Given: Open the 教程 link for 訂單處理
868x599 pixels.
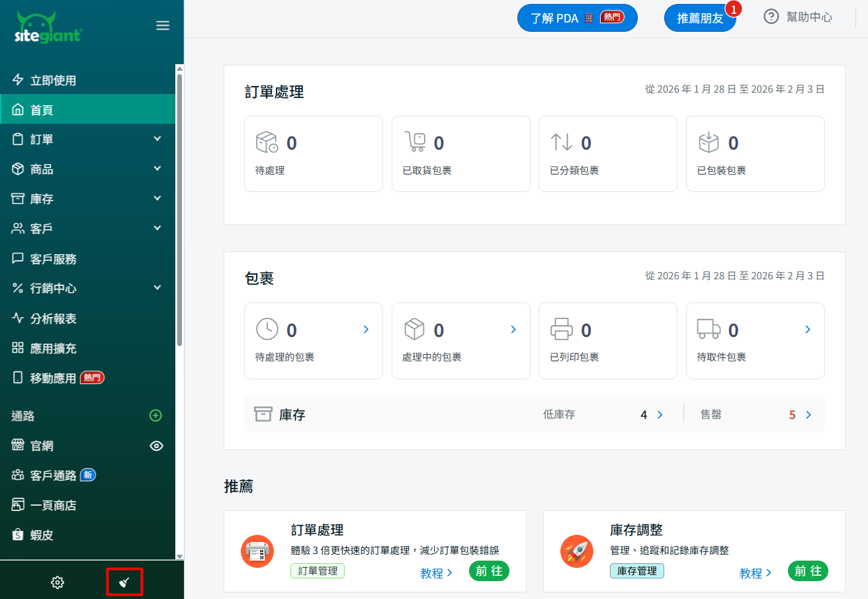Looking at the screenshot, I should (436, 573).
